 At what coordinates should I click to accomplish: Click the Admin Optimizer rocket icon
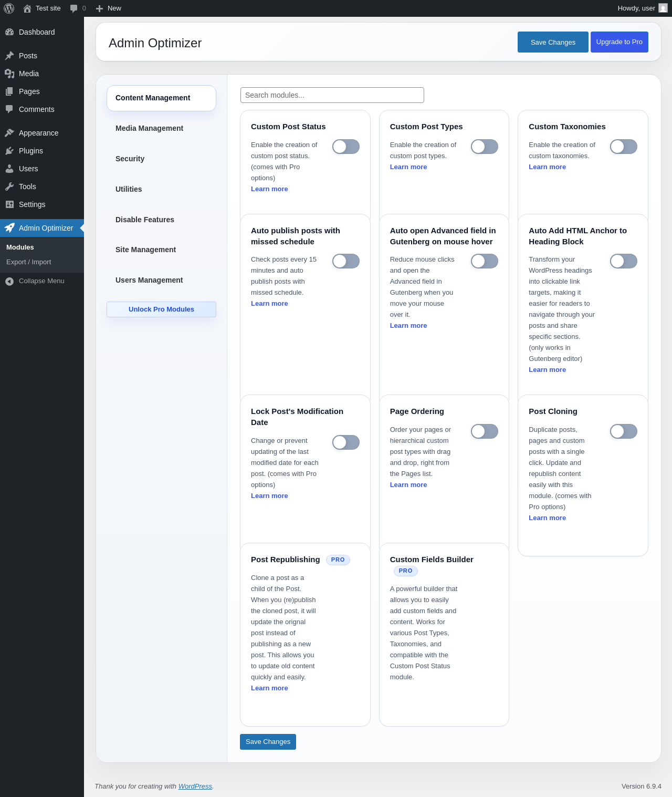point(9,228)
